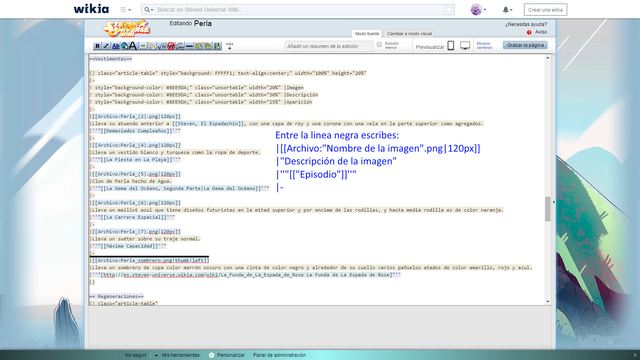Go to Wikia home via logo
The height and width of the screenshot is (360, 640).
pyautogui.click(x=91, y=9)
